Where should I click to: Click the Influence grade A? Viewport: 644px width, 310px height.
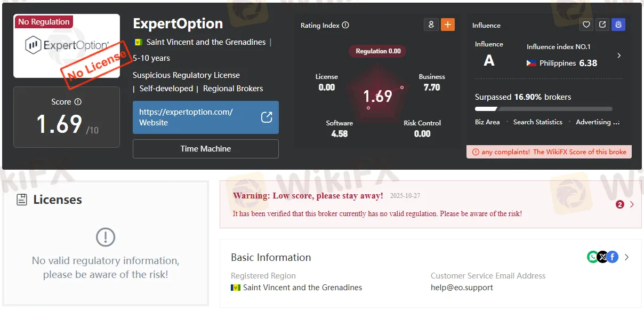489,61
